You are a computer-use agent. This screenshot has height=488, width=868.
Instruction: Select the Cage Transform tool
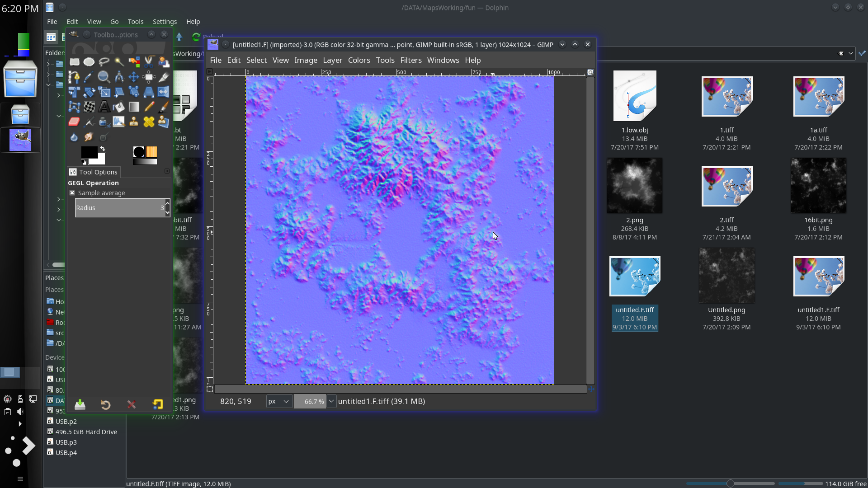pos(74,107)
